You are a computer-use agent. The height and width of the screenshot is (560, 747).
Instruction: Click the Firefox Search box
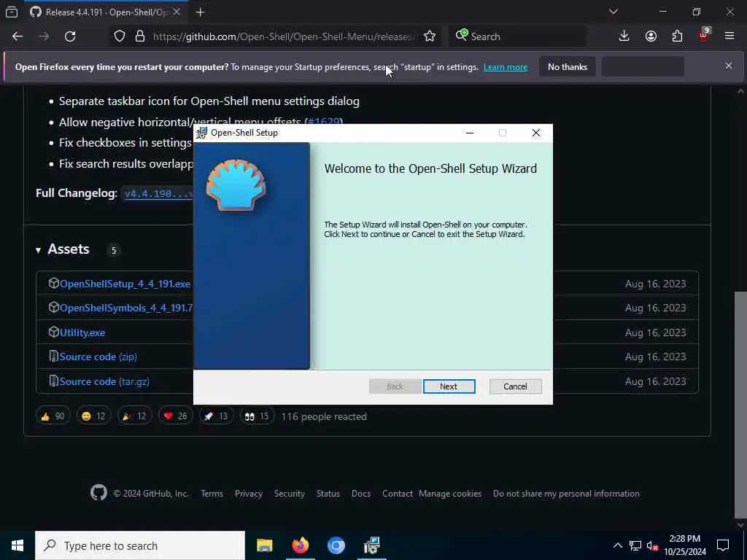pyautogui.click(x=518, y=36)
